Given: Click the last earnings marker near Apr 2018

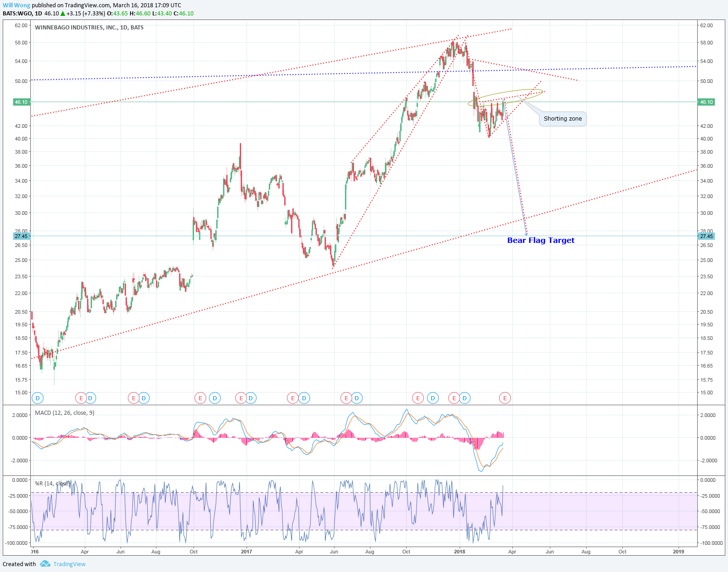Looking at the screenshot, I should [505, 398].
